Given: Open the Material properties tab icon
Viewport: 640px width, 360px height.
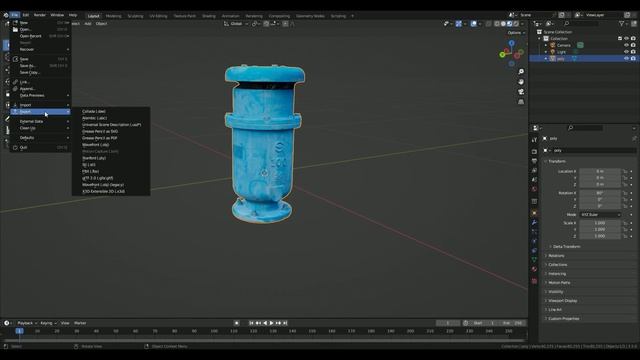Looking at the screenshot, I should 534,269.
